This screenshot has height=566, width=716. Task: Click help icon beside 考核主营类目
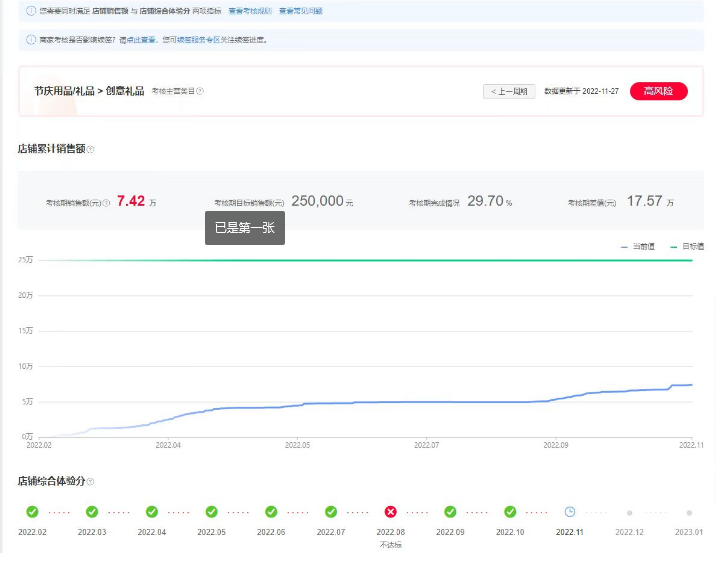click(200, 91)
